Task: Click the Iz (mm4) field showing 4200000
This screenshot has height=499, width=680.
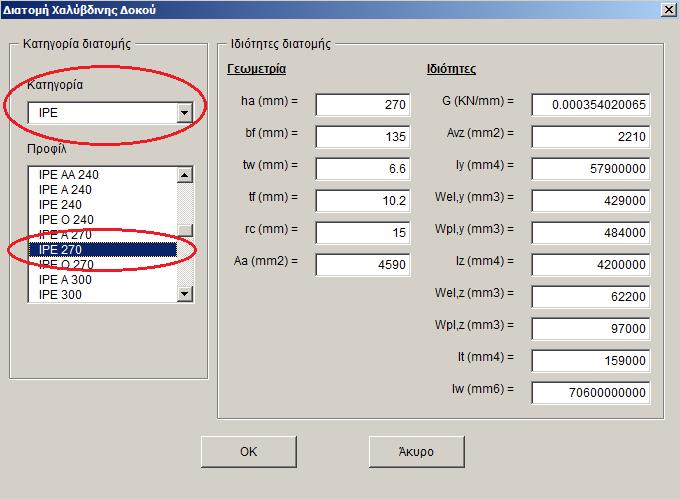Action: pos(591,264)
